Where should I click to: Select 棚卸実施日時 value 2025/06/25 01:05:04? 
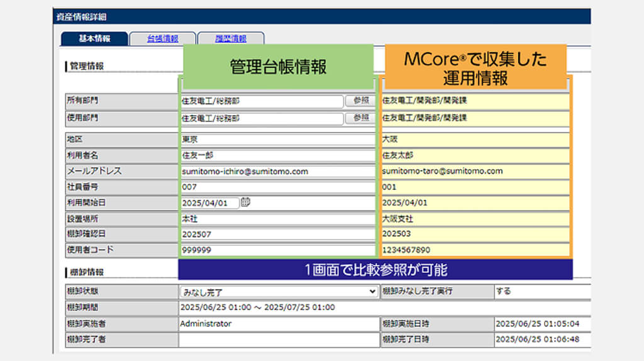pyautogui.click(x=537, y=324)
